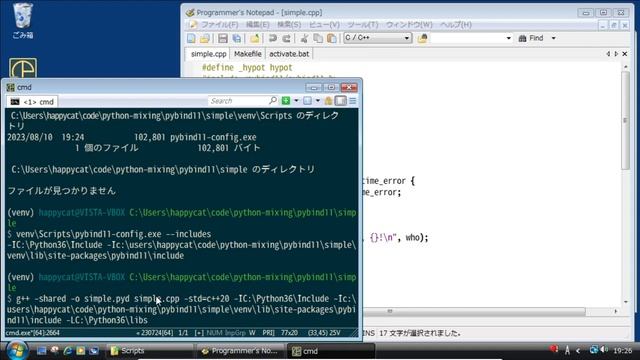Click the system clock showing 19:26
This screenshot has height=360, width=640.
(x=622, y=351)
